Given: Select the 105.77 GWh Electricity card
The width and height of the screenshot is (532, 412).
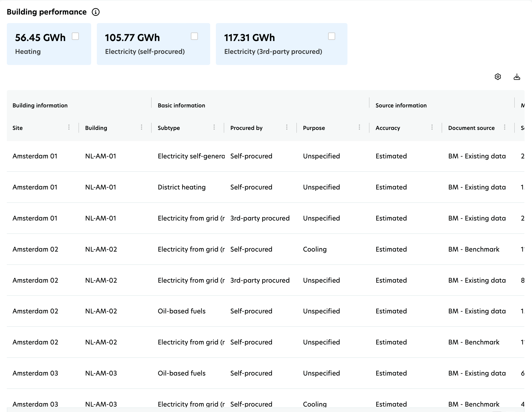Looking at the screenshot, I should (x=154, y=44).
